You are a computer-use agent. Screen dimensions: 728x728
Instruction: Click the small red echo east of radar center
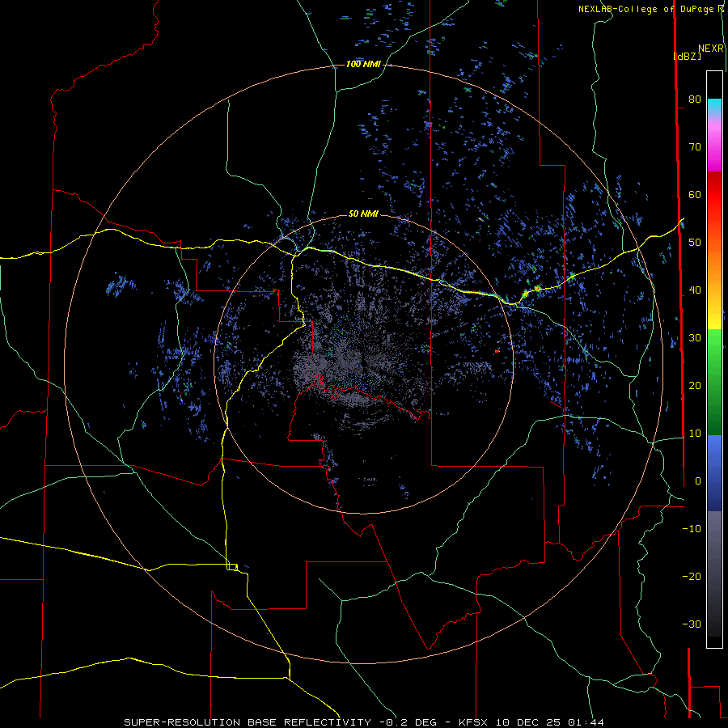click(497, 352)
